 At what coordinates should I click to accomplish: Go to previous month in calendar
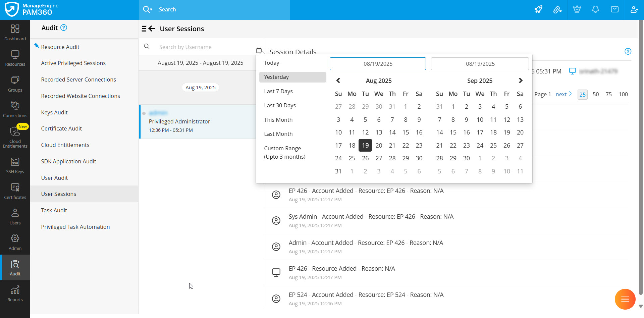(338, 81)
